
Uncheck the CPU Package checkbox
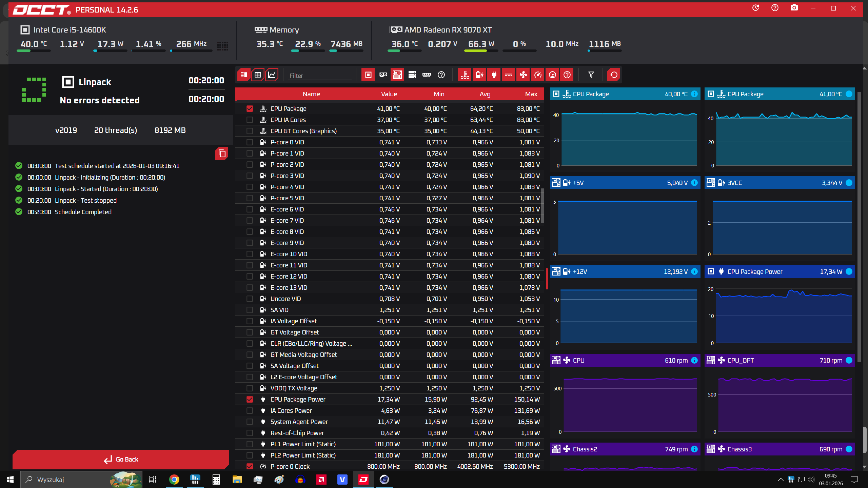click(250, 108)
